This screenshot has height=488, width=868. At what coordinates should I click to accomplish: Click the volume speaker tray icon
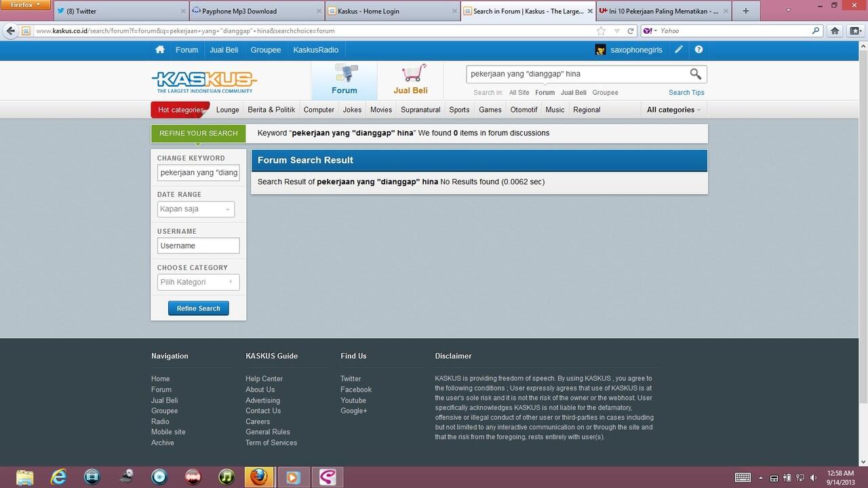813,478
